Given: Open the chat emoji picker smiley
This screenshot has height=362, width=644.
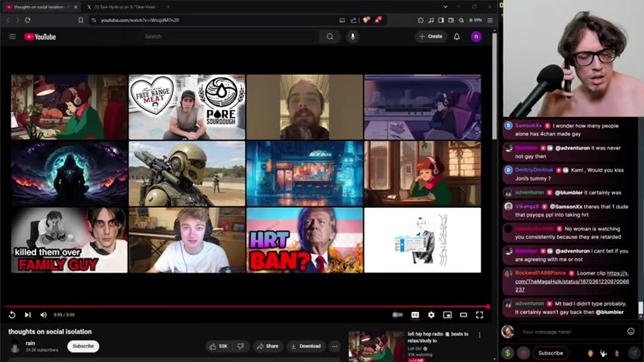Looking at the screenshot, I should point(631,331).
